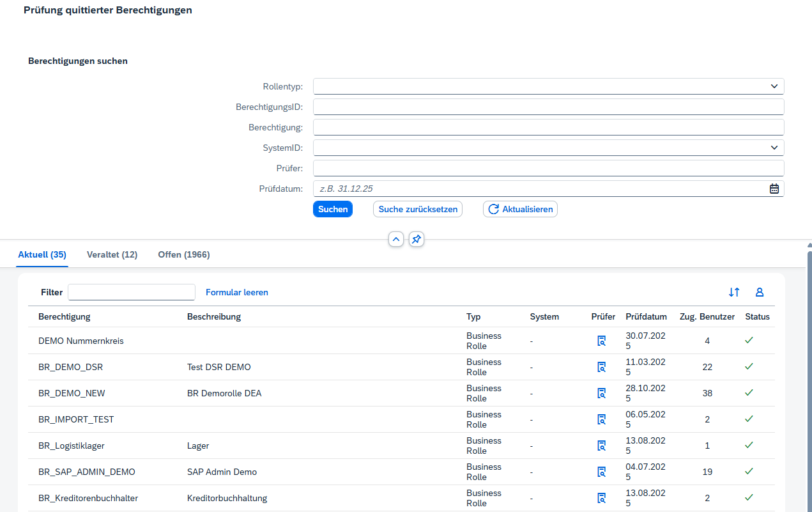This screenshot has width=812, height=512.
Task: Click the user personalization icon above the table
Action: tap(760, 292)
